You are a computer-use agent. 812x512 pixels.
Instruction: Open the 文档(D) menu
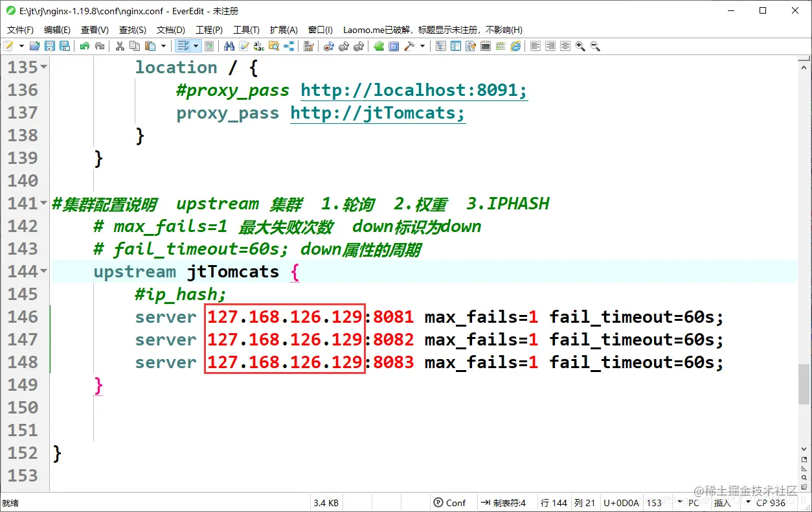coord(171,30)
